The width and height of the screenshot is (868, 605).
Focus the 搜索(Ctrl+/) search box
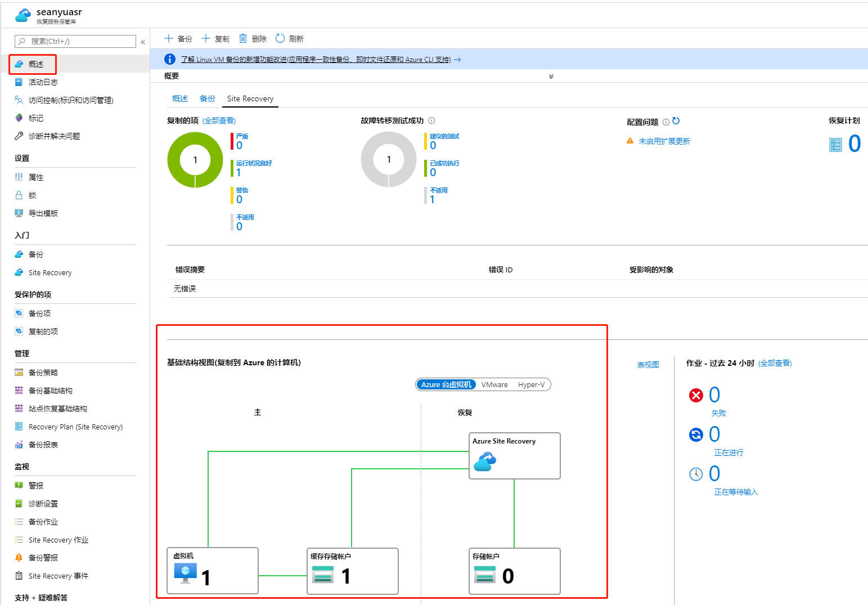coord(75,41)
